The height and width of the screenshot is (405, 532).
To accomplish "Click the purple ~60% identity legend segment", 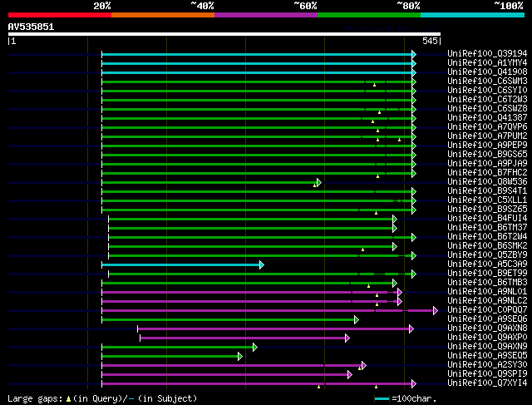I will [266, 15].
